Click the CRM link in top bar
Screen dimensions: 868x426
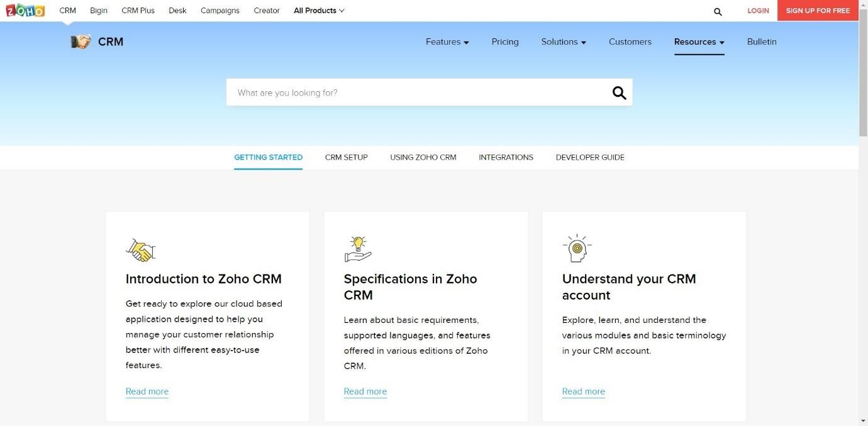(x=67, y=11)
